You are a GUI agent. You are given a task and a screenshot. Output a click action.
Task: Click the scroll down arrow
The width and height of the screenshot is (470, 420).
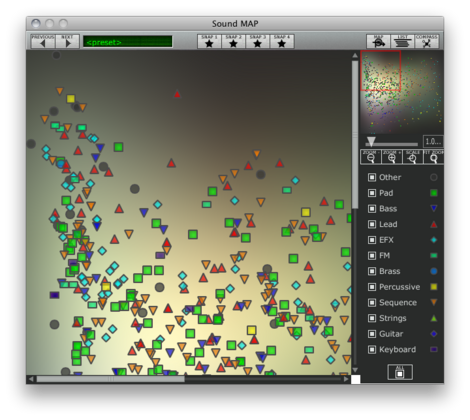355,370
